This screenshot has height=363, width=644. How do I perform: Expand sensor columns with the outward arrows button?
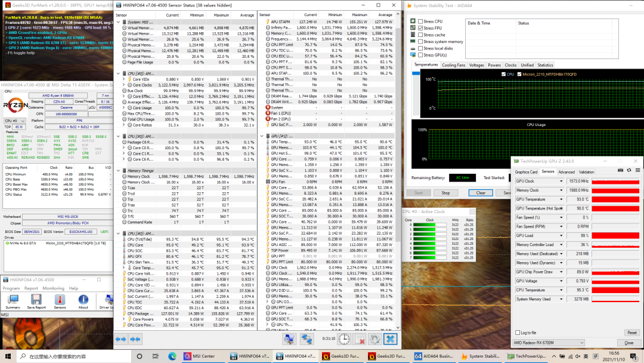[120, 339]
